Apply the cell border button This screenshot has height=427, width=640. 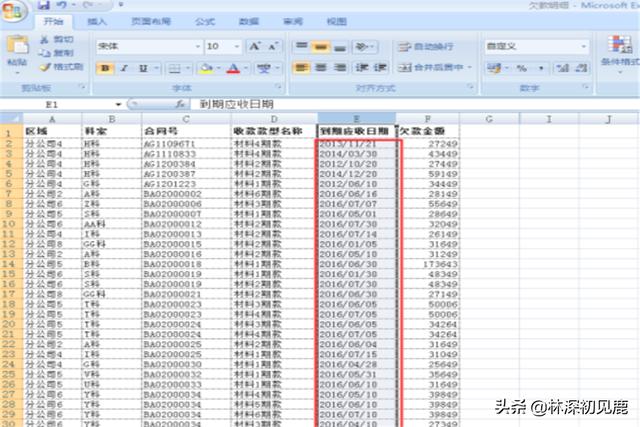[x=175, y=68]
